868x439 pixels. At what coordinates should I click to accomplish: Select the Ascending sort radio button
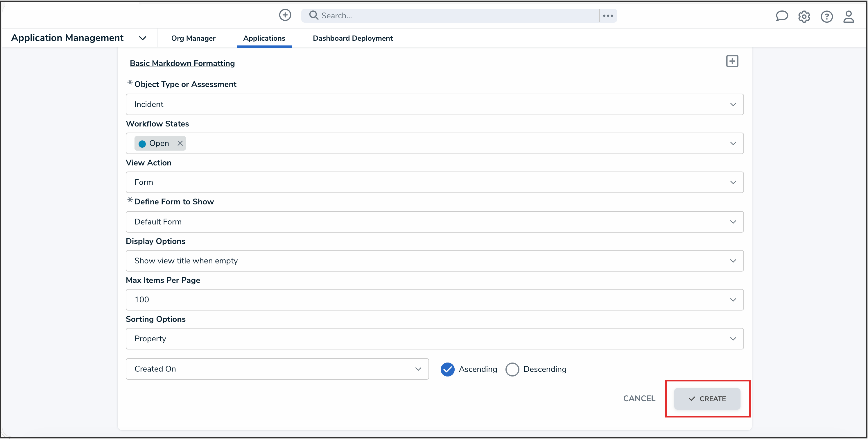pos(447,369)
